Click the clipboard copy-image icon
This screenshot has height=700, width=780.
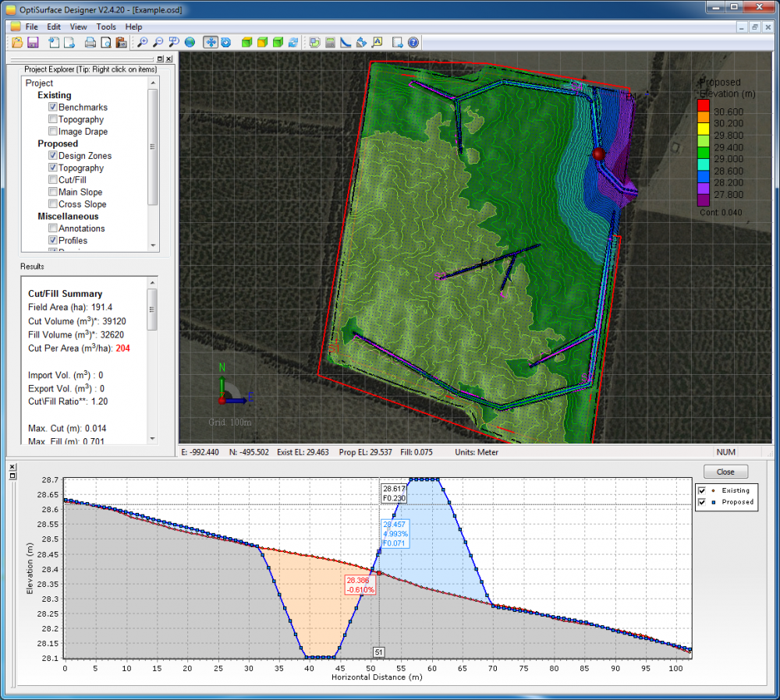tap(121, 43)
